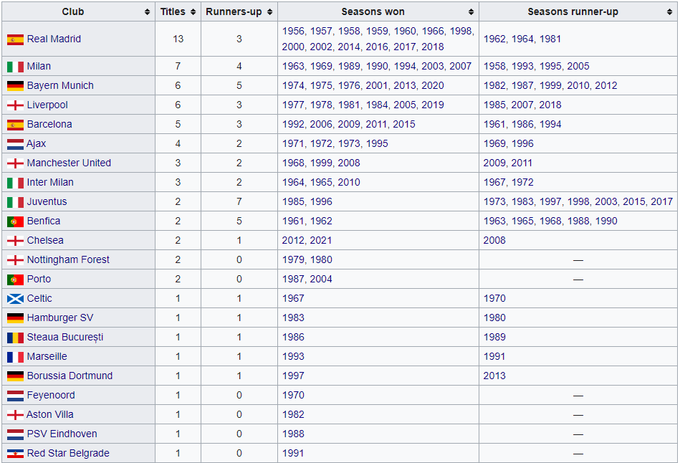The width and height of the screenshot is (680, 463).
Task: Sort the Seasons runner-up column
Action: (669, 12)
